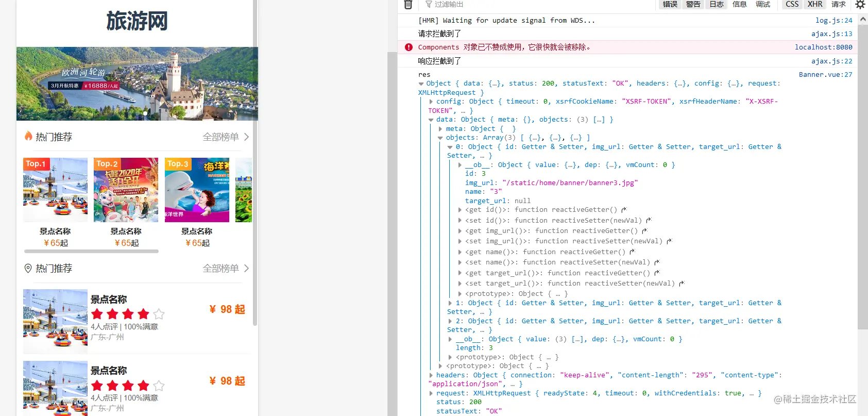Collapse the top-level res Object

tap(421, 84)
